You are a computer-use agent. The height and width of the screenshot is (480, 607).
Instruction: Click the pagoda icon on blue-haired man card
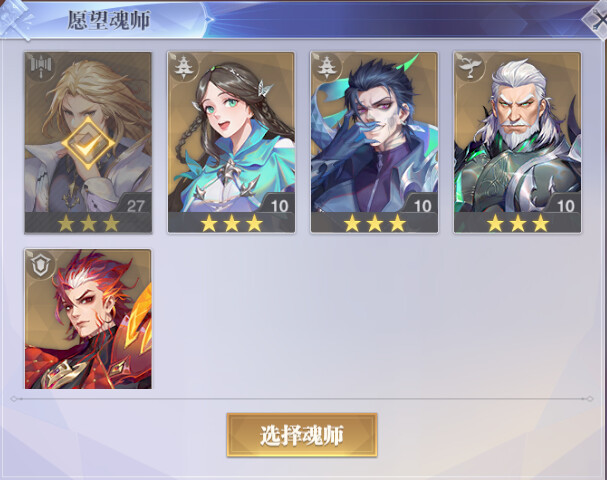[328, 67]
